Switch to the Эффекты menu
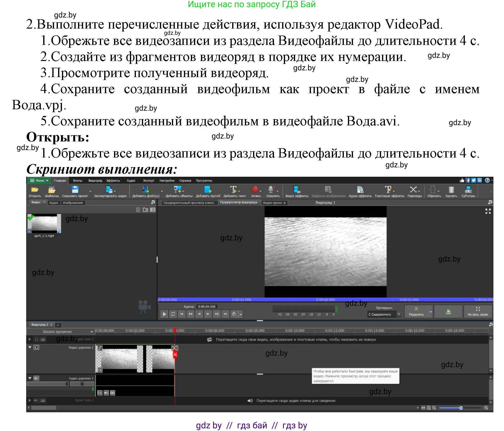The width and height of the screenshot is (504, 431). [x=114, y=181]
